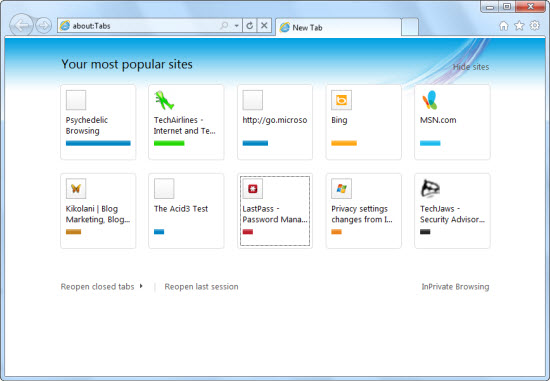Click blank favicon on The Acid3 Test tile
The image size is (550, 381).
point(164,189)
